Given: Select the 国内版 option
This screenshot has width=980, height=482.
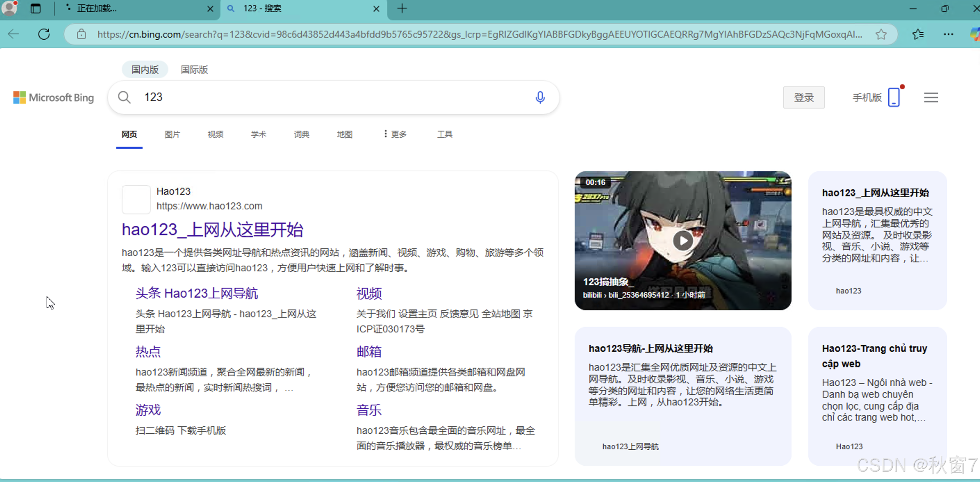Looking at the screenshot, I should (145, 70).
